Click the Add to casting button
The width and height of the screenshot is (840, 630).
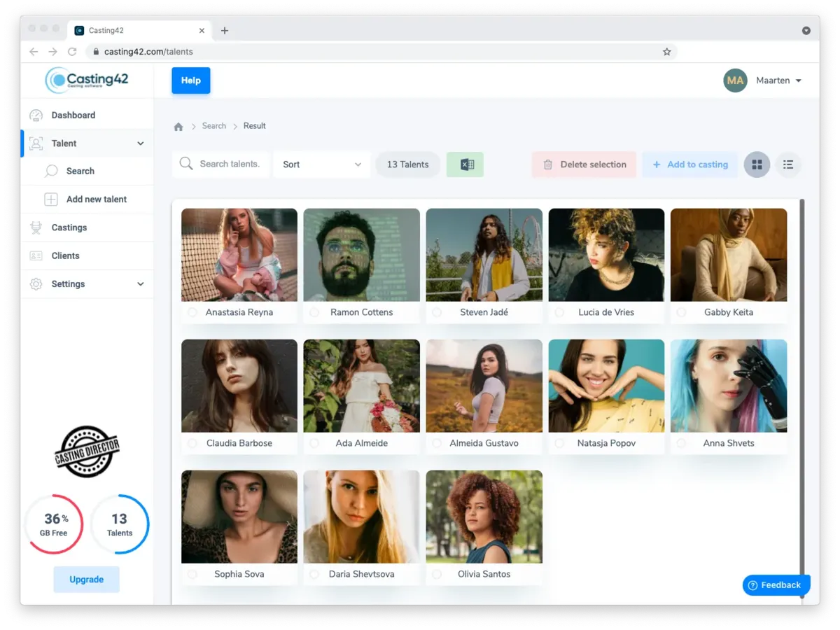689,164
